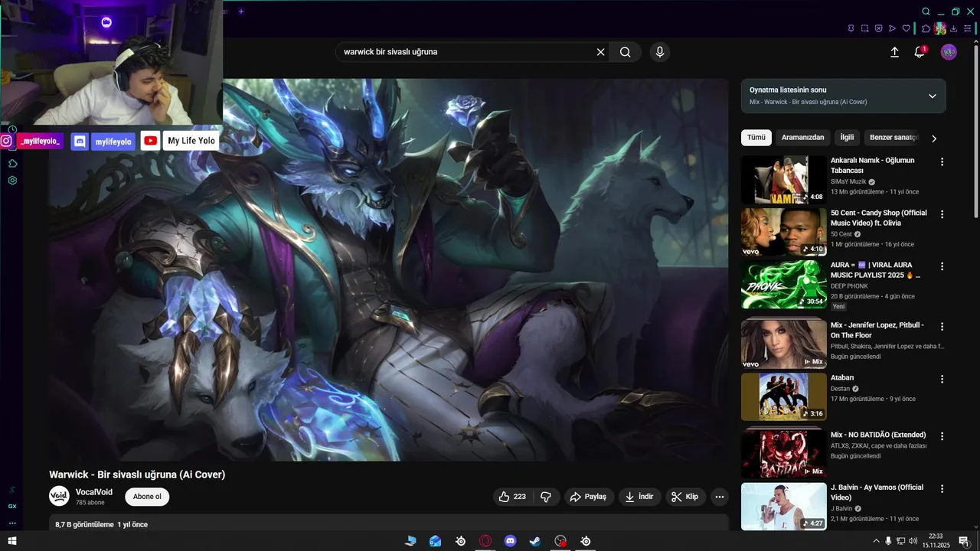
Task: Open options for NO BATIDÃO mix
Action: pyautogui.click(x=942, y=436)
